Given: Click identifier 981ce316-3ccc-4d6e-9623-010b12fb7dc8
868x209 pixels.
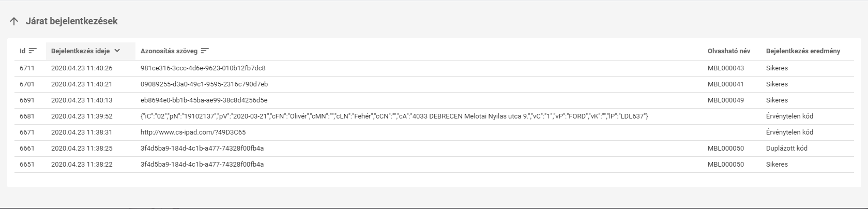Looking at the screenshot, I should click(203, 68).
